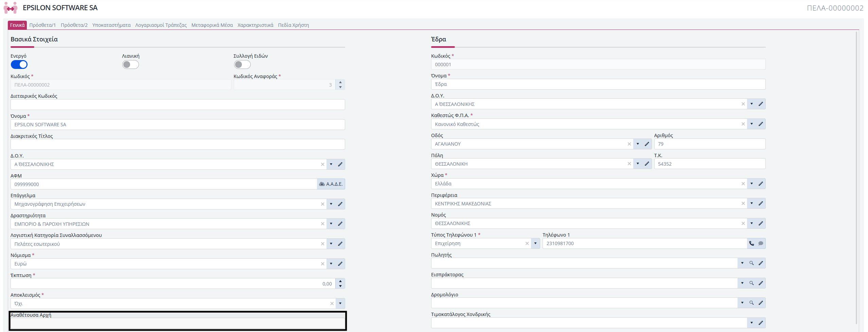
Task: Open the Πεδία Χρήστη tab
Action: pyautogui.click(x=294, y=25)
